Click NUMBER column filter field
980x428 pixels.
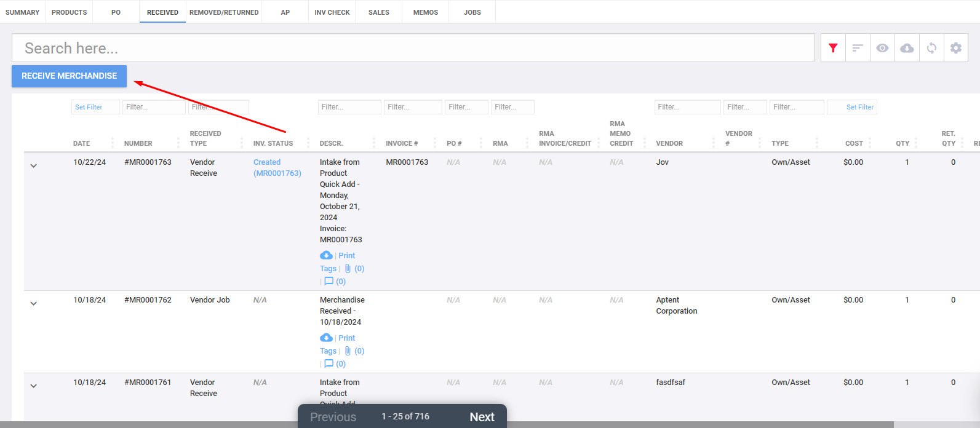pyautogui.click(x=154, y=107)
